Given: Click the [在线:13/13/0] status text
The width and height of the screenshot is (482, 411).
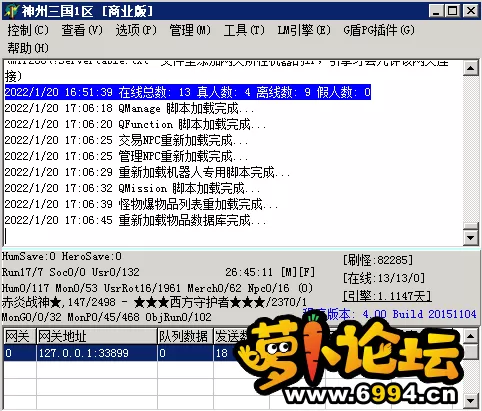Looking at the screenshot, I should click(x=384, y=278).
